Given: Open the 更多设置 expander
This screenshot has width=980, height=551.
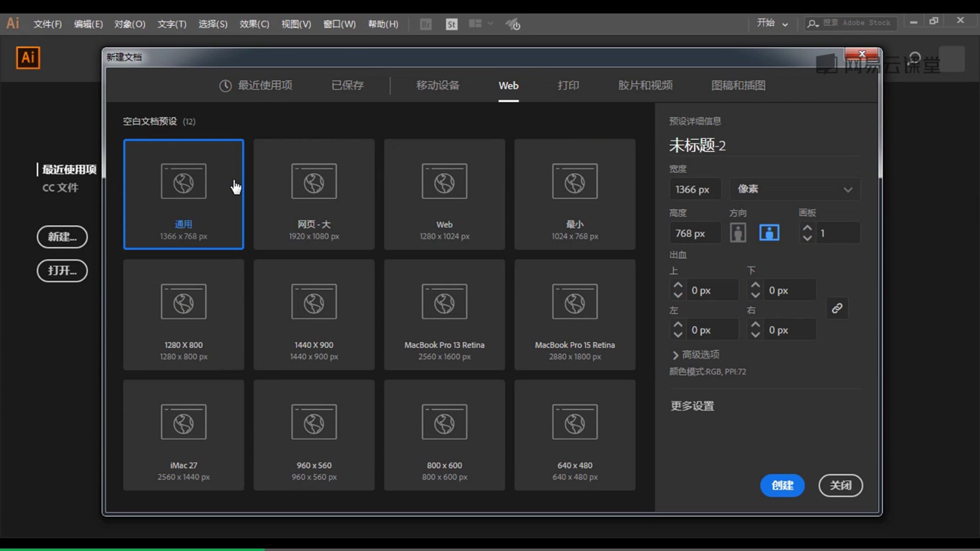Looking at the screenshot, I should (x=692, y=405).
